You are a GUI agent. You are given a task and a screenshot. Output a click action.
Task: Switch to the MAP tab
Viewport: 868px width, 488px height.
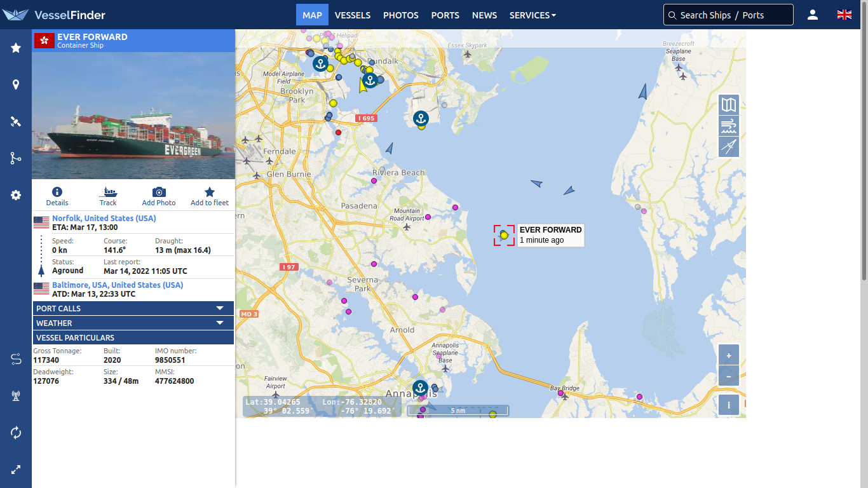point(312,15)
